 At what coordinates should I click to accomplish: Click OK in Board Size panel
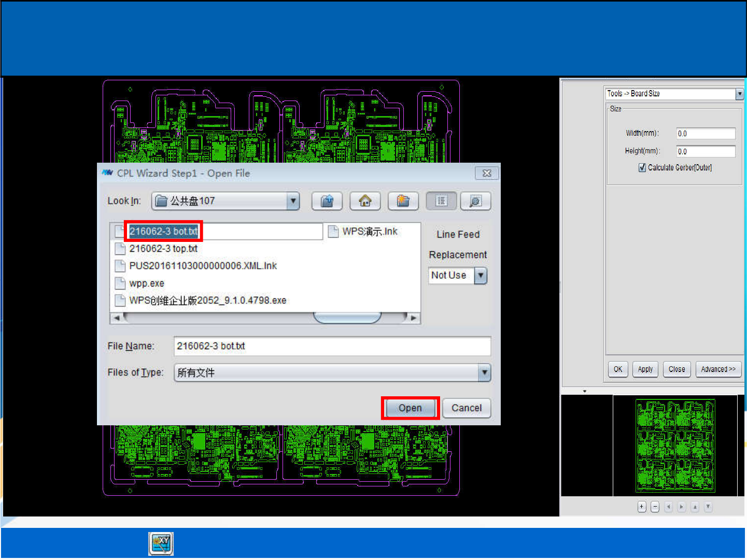(x=618, y=369)
